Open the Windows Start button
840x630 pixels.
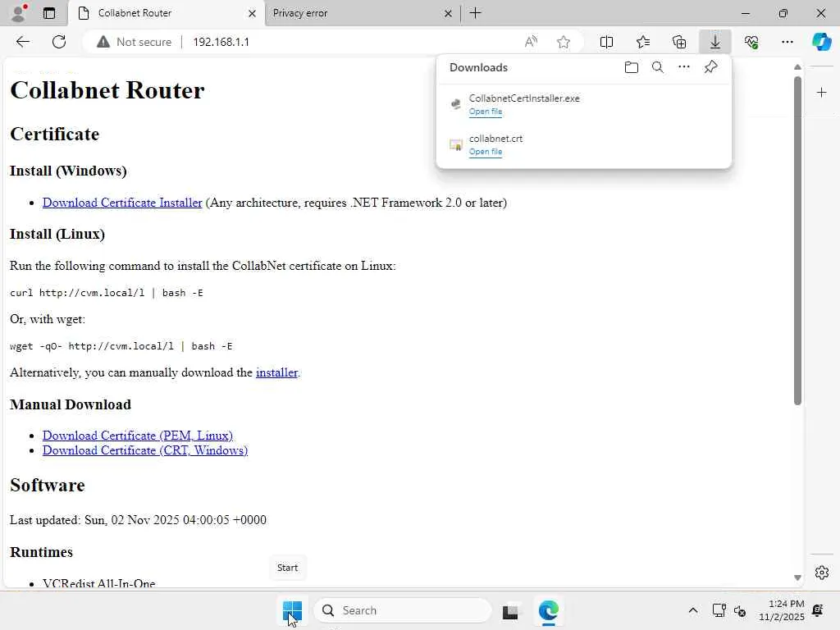[293, 610]
